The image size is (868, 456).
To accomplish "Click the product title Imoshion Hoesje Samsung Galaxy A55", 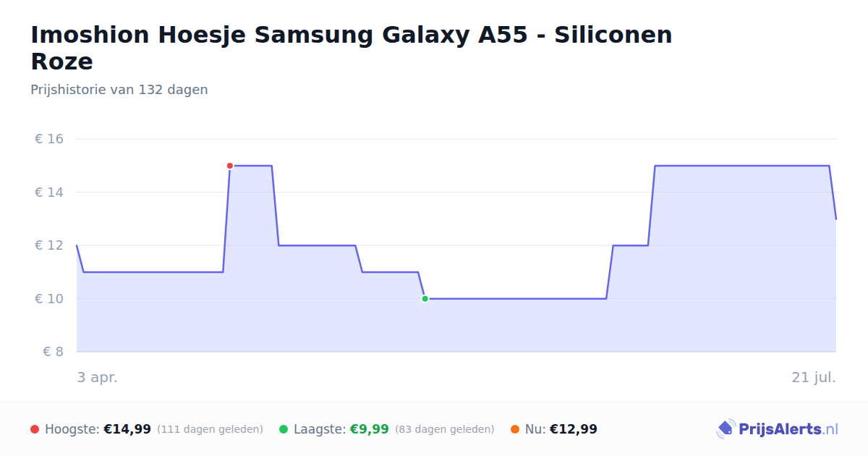I will [x=352, y=48].
